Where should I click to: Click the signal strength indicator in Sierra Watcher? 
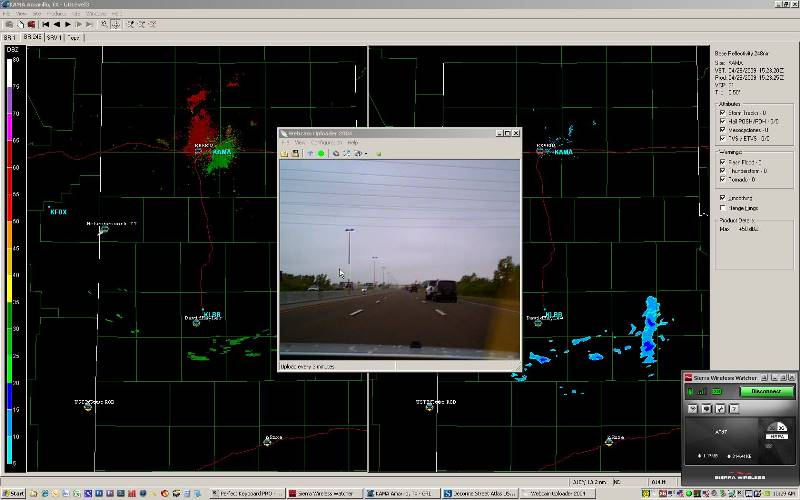pyautogui.click(x=702, y=391)
